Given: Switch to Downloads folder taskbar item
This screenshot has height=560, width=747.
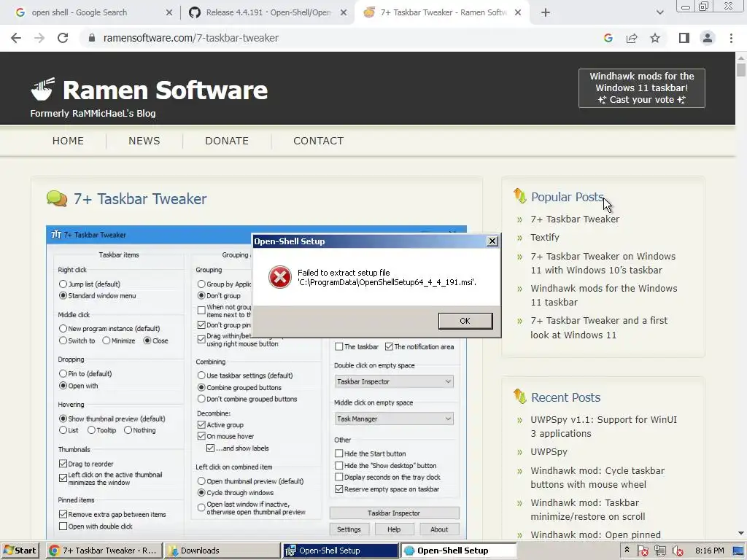Looking at the screenshot, I should tap(222, 551).
